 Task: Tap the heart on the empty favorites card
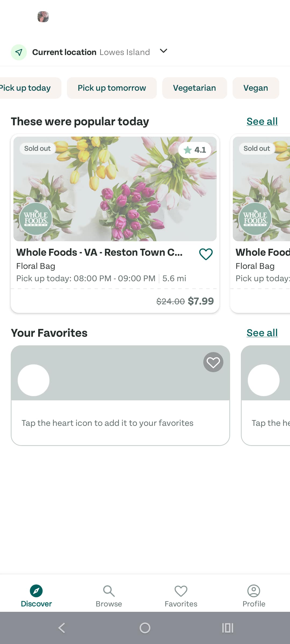point(213,362)
